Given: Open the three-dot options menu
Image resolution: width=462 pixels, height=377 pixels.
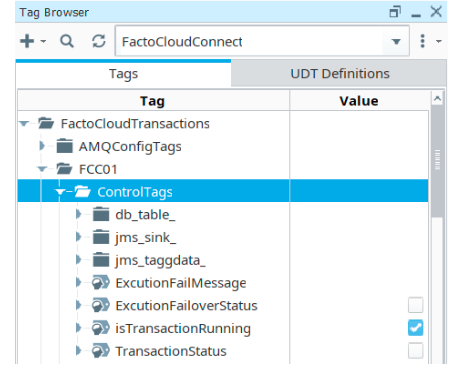Looking at the screenshot, I should [x=422, y=41].
